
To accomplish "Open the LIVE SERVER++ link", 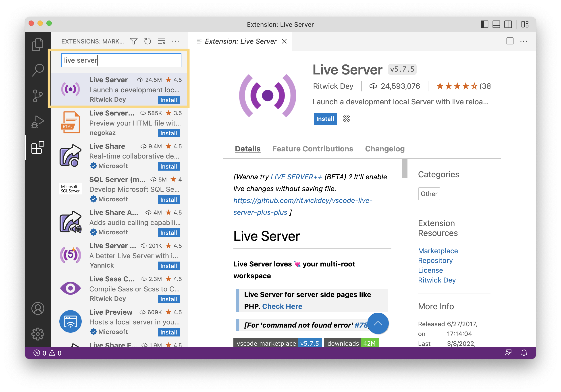I will [296, 177].
